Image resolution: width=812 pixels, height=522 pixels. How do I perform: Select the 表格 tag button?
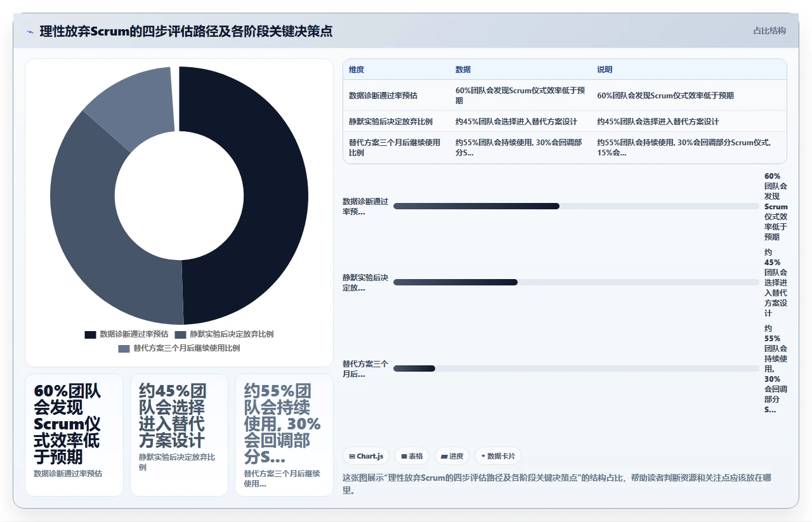(412, 456)
